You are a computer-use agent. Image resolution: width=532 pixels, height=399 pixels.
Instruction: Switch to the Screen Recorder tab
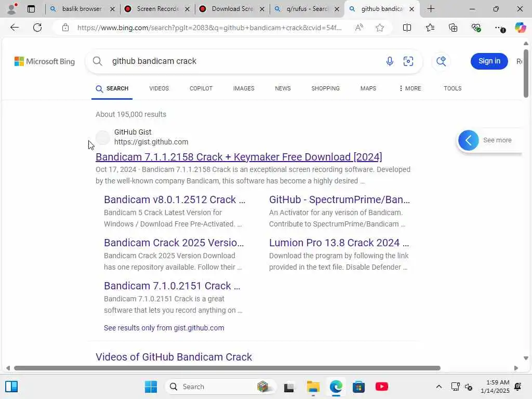click(158, 9)
